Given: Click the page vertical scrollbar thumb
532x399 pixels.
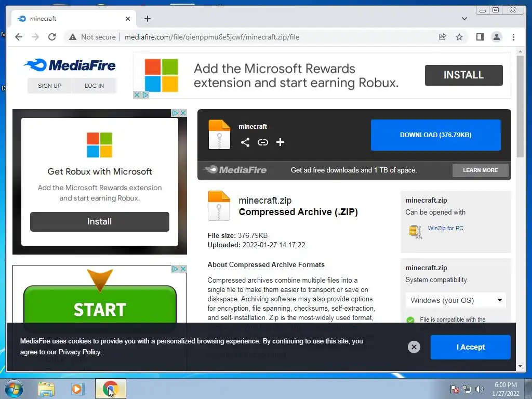Looking at the screenshot, I should [520, 106].
